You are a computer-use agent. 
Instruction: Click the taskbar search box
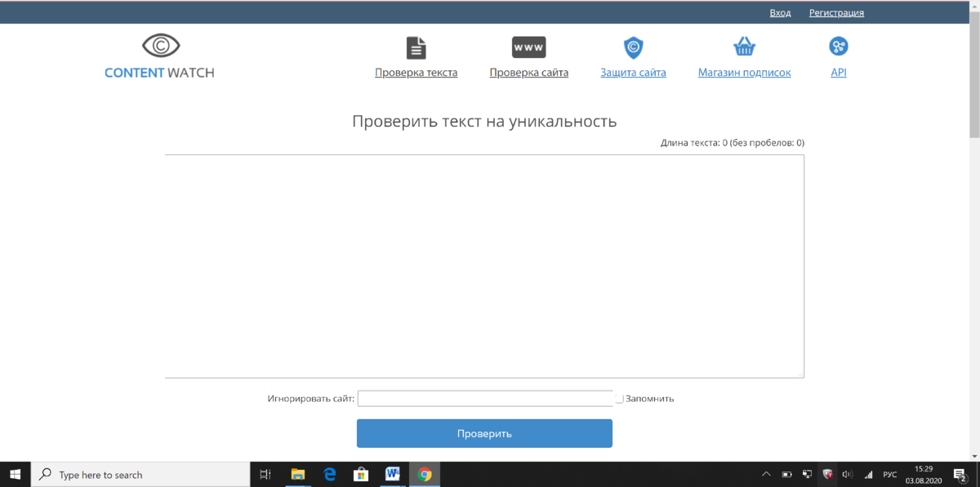coord(140,475)
